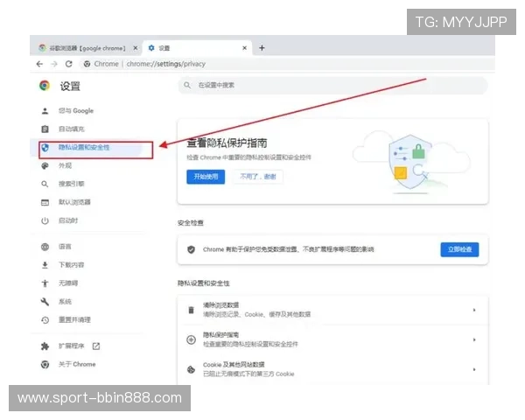Viewport: 525px width, 420px height.
Task: Click the power icon for 启动时
Action: click(x=45, y=220)
